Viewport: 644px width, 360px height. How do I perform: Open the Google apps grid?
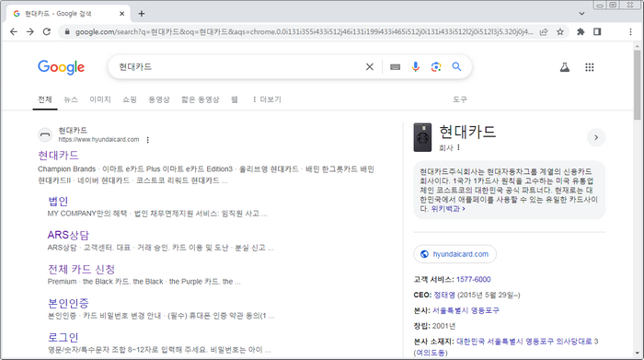(x=590, y=67)
